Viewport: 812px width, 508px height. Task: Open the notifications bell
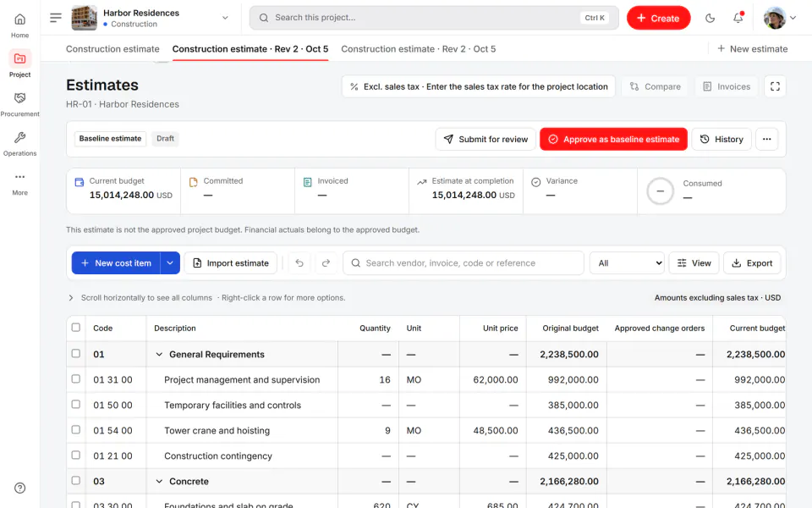tap(738, 18)
